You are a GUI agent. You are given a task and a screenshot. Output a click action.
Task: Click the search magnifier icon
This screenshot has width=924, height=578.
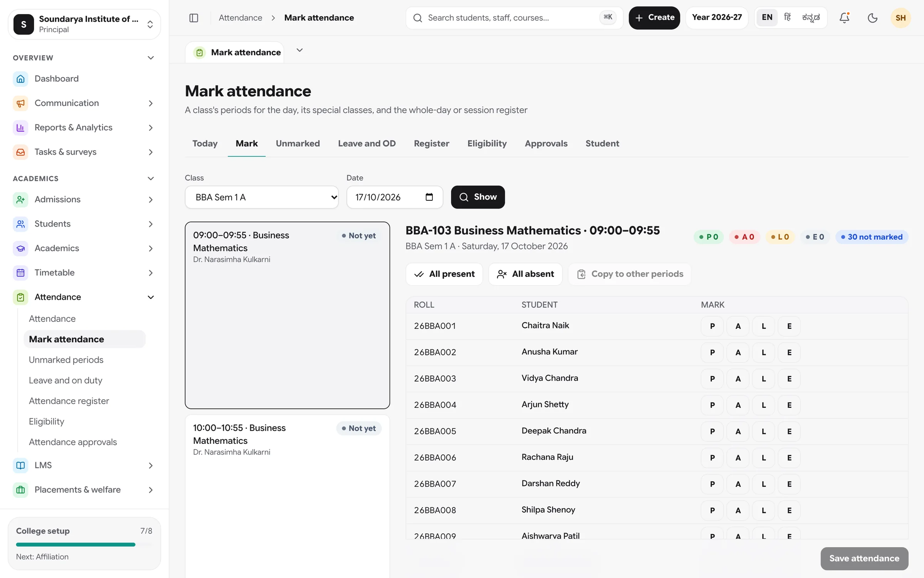[418, 18]
